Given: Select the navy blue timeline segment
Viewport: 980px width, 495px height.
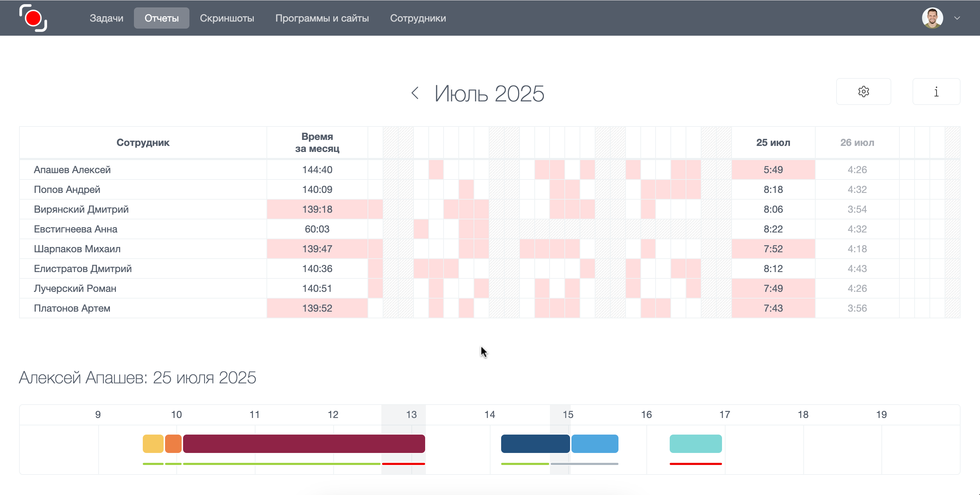Looking at the screenshot, I should tap(535, 444).
